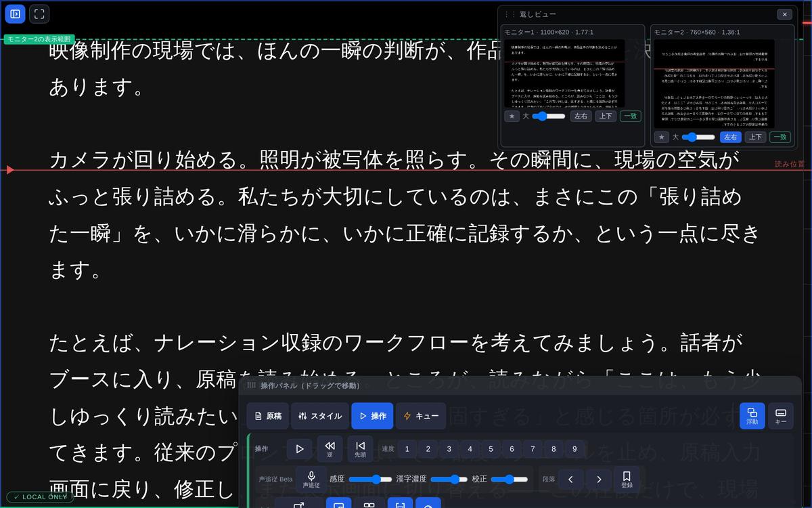
Task: Toggle the sidebar panel icon at top left
Action: click(x=15, y=14)
